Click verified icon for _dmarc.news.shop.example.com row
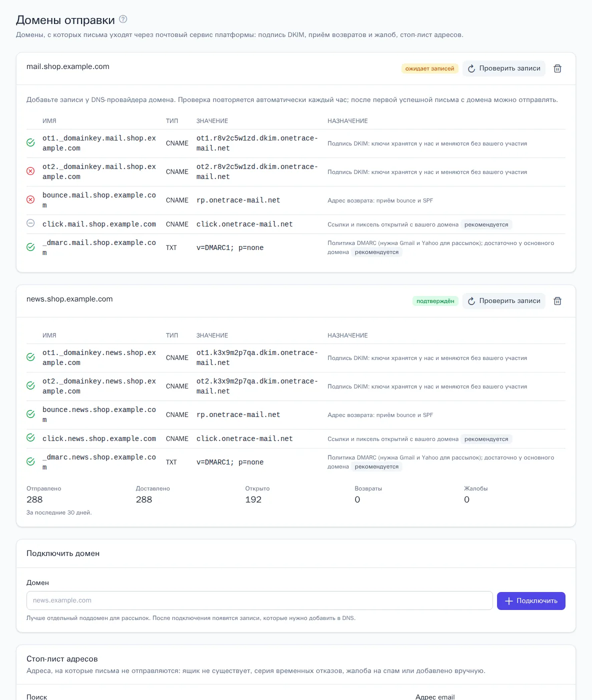This screenshot has height=700, width=592. pos(30,461)
